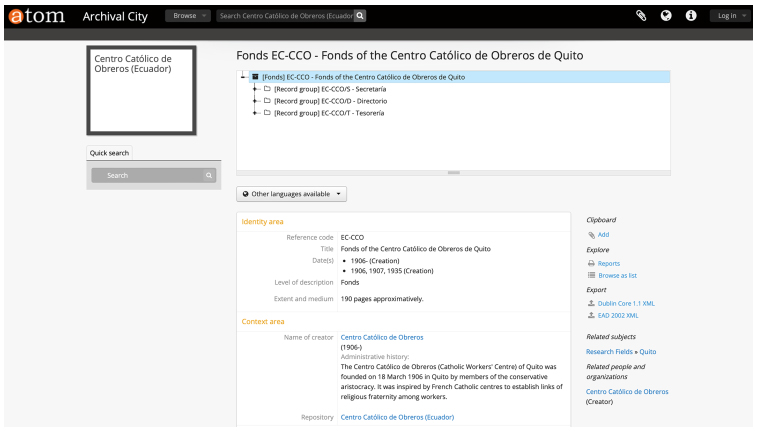757x431 pixels.
Task: Click the Quick search text field
Action: click(x=145, y=176)
